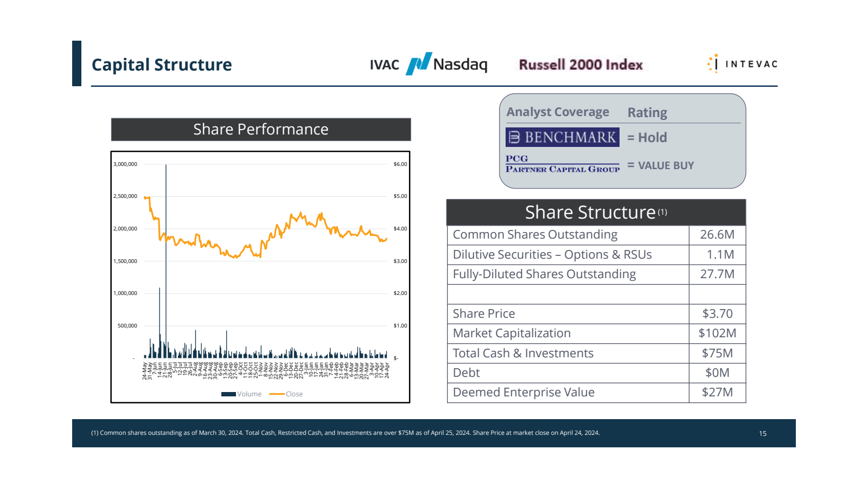Select the Total Cash & Investments label
The width and height of the screenshot is (868, 488).
point(523,354)
